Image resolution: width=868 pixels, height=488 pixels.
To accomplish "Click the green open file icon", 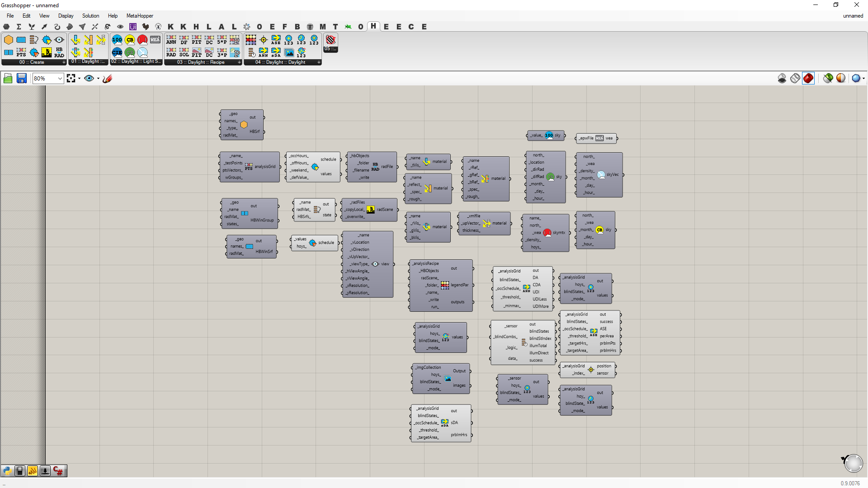I will (8, 79).
